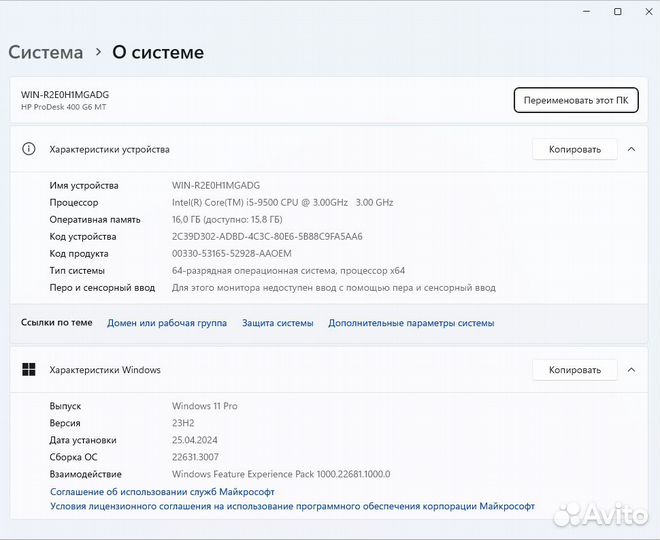Collapse the Характеристики устройства section chevron
660x540 pixels.
click(x=631, y=149)
